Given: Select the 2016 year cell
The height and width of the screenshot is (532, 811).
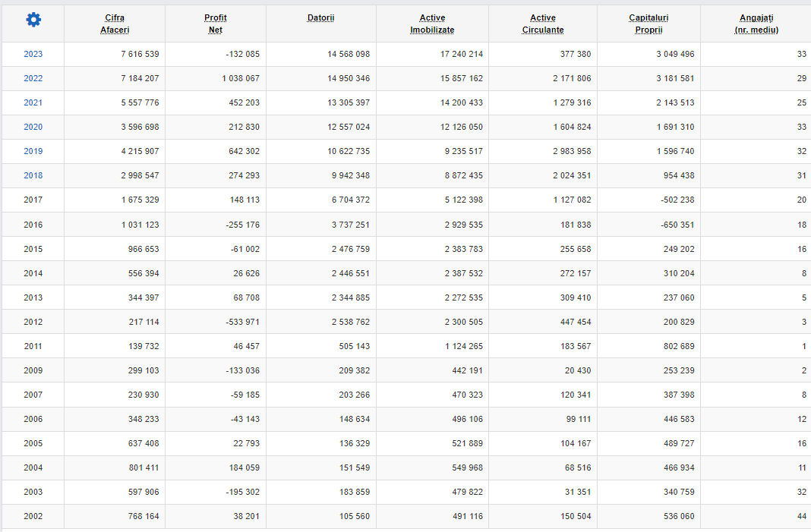Looking at the screenshot, I should [33, 225].
